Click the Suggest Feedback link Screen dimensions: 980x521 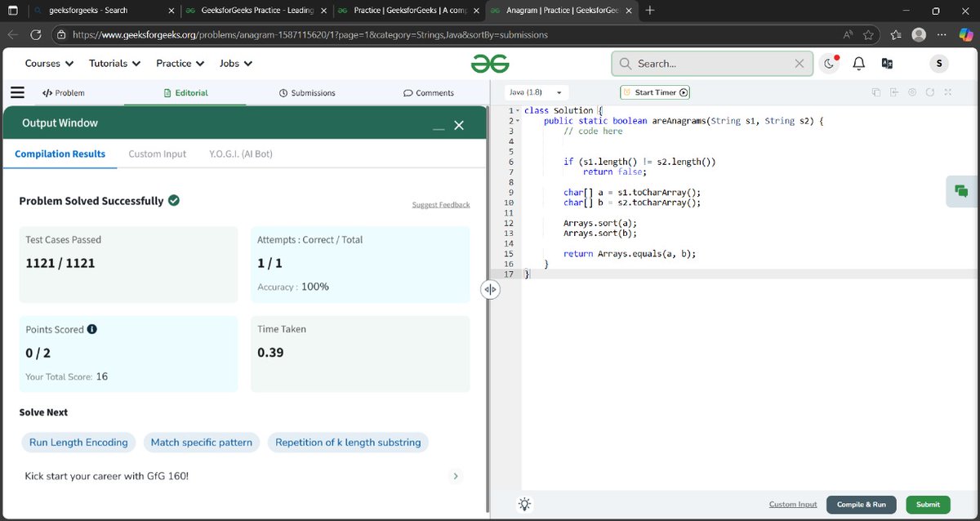click(x=441, y=204)
